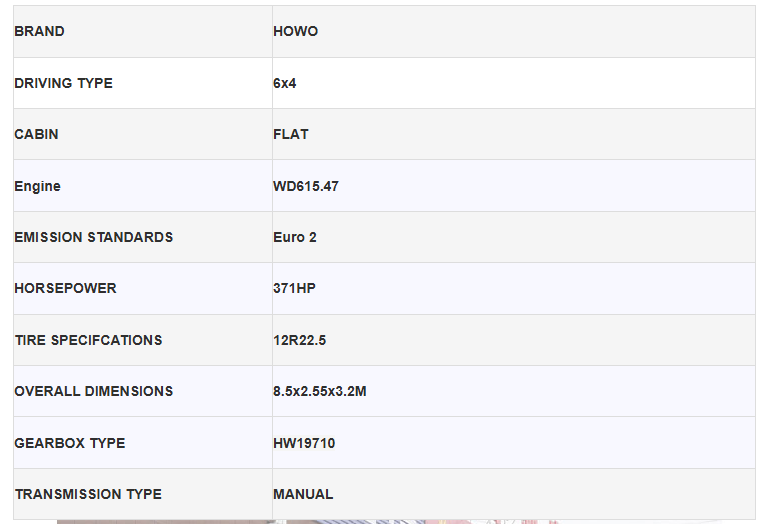The image size is (761, 524).
Task: Click the TIRE SPECIFCATIONS label
Action: click(88, 340)
